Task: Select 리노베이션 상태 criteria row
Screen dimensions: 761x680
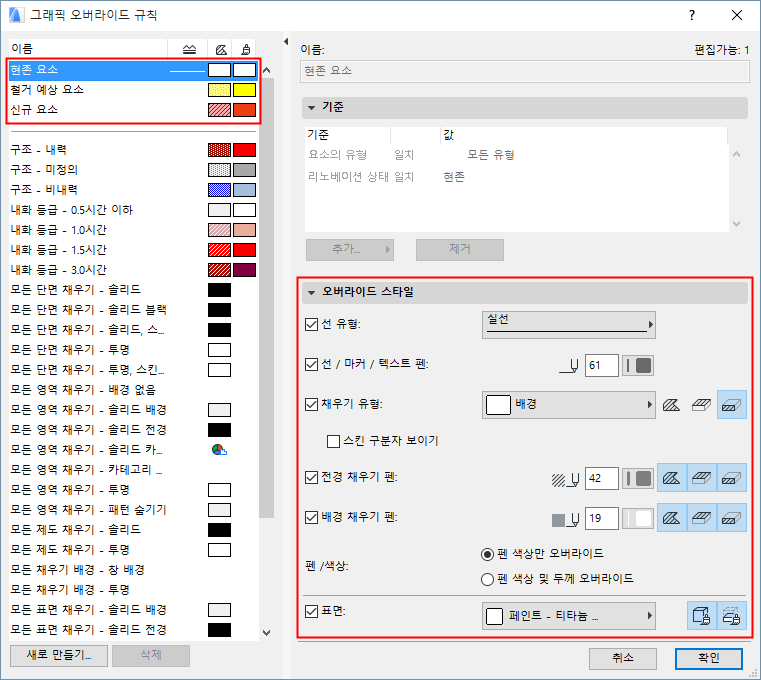Action: tap(516, 177)
